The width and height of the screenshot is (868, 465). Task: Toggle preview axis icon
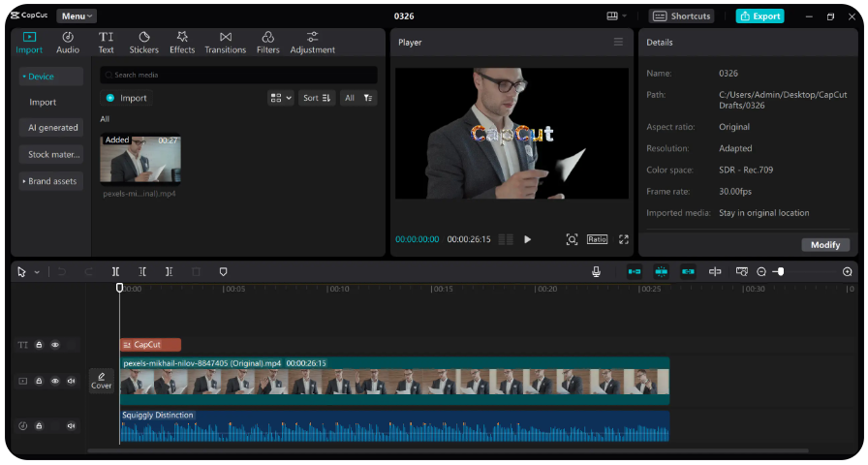pyautogui.click(x=715, y=272)
